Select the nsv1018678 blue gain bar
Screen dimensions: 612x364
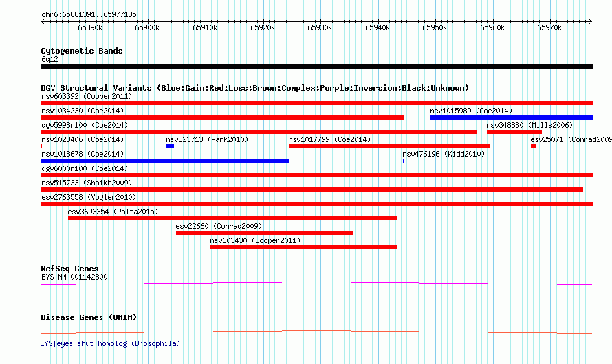(x=165, y=161)
